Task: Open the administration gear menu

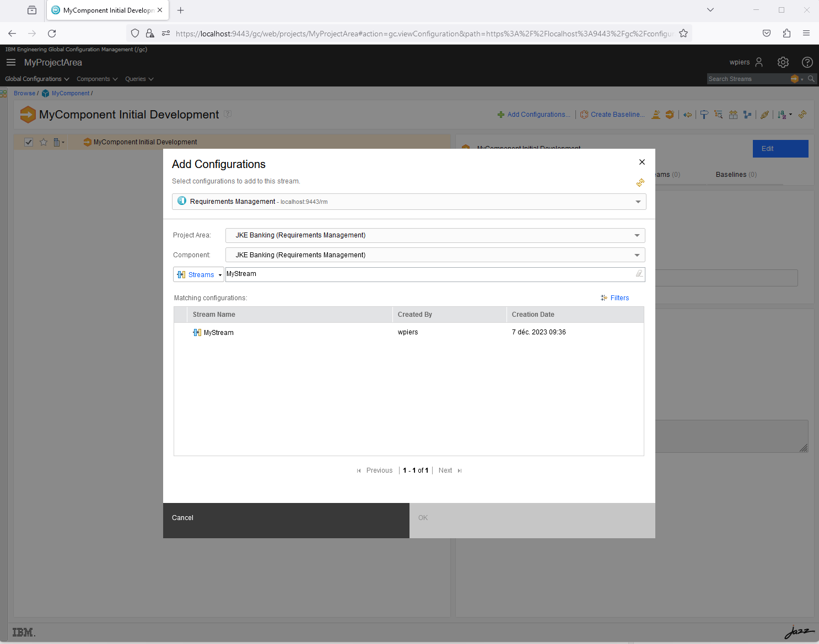Action: 783,62
